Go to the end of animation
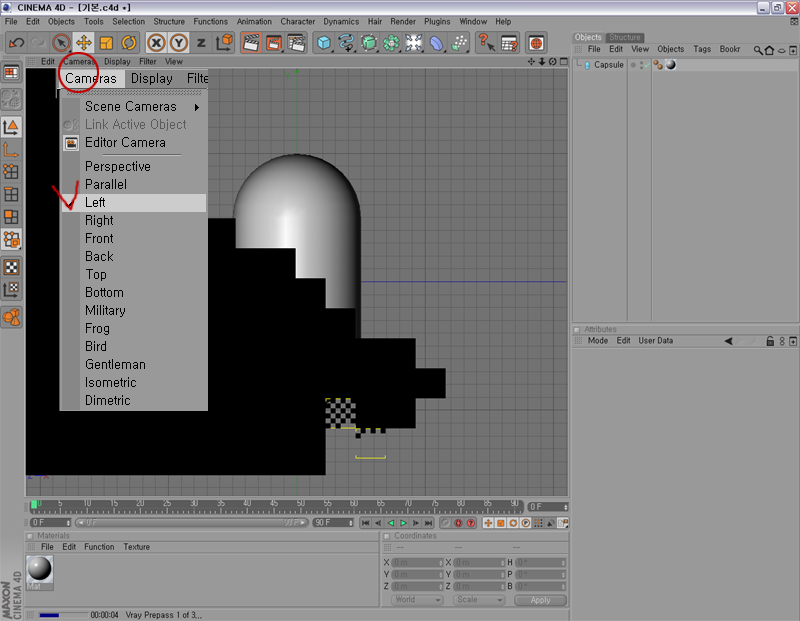The width and height of the screenshot is (800, 621). coord(429,523)
